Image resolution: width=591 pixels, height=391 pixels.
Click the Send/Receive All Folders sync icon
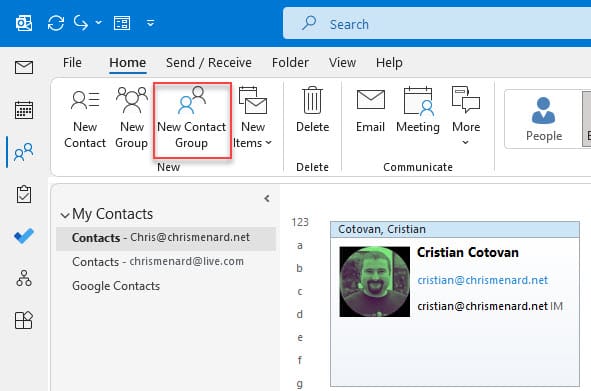(x=56, y=23)
